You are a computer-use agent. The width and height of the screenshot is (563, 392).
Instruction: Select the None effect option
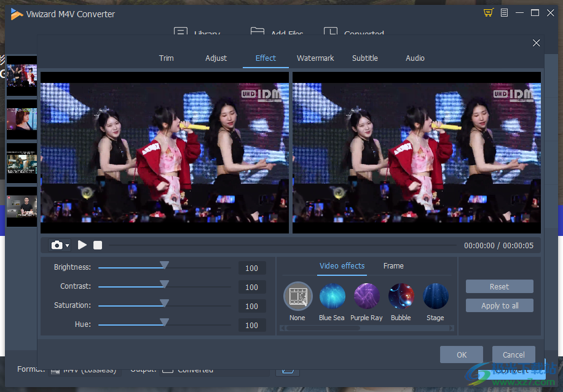coord(297,297)
